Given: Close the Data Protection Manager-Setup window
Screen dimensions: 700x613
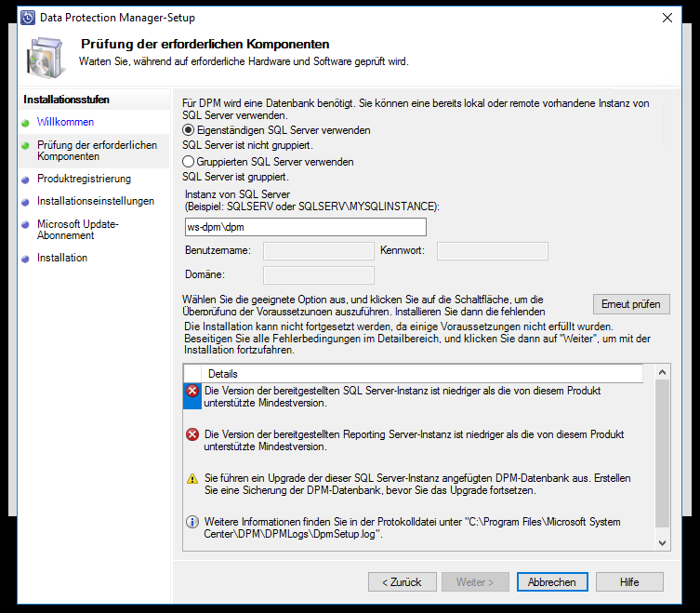Looking at the screenshot, I should click(x=667, y=18).
